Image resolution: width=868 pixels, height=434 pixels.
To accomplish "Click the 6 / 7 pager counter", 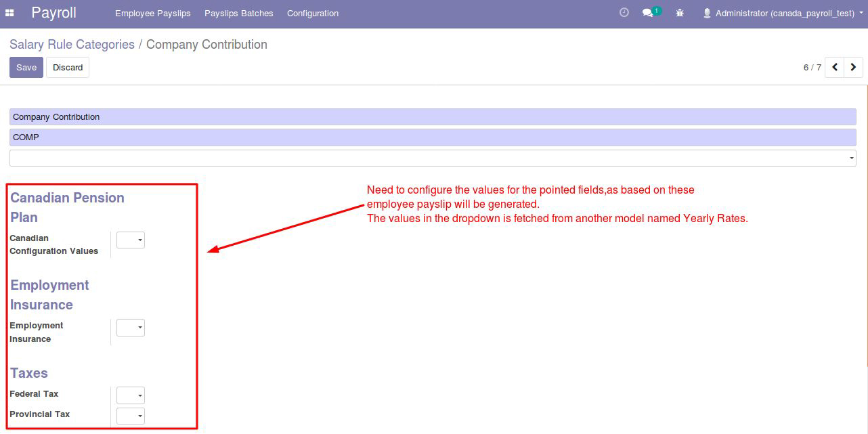I will (x=812, y=67).
